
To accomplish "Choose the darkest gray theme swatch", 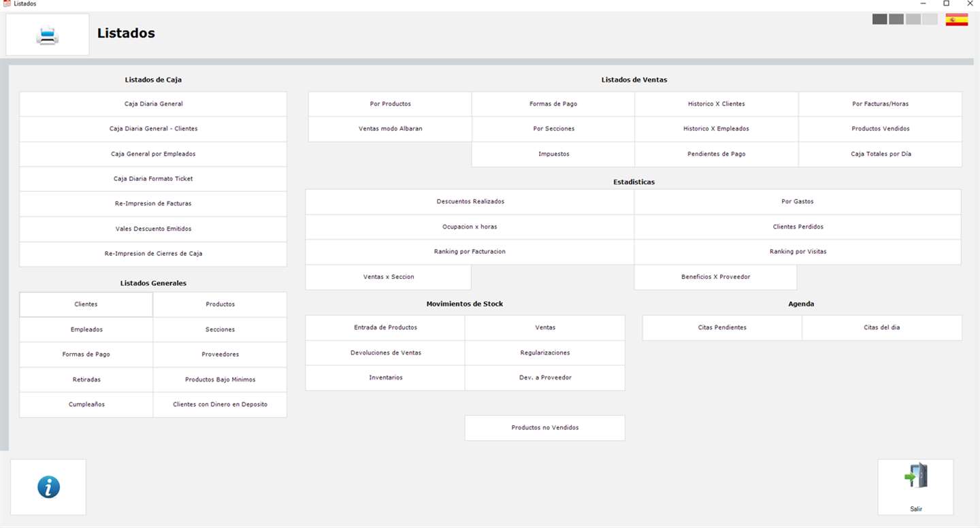I will tap(880, 19).
